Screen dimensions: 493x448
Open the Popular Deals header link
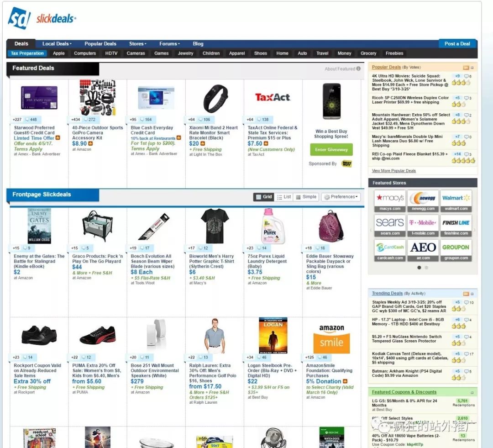387,67
